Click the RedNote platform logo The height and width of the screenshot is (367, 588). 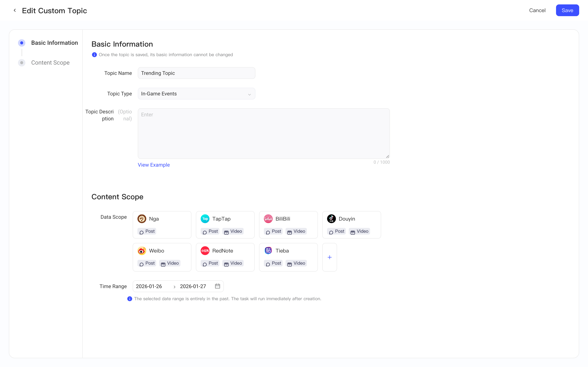[205, 251]
